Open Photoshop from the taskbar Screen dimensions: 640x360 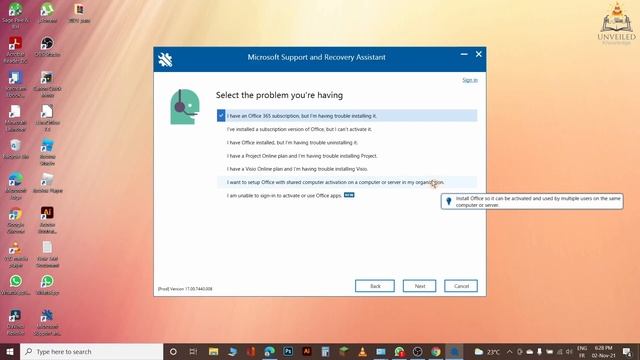[288, 351]
